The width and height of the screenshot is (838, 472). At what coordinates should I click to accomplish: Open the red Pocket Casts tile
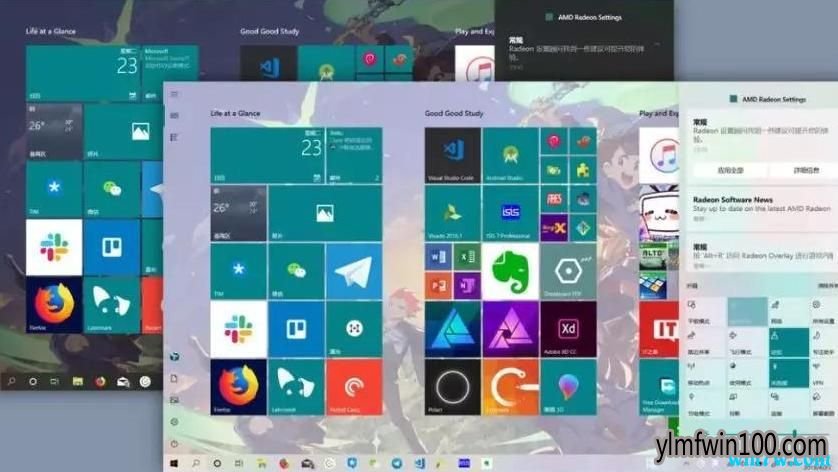(354, 387)
